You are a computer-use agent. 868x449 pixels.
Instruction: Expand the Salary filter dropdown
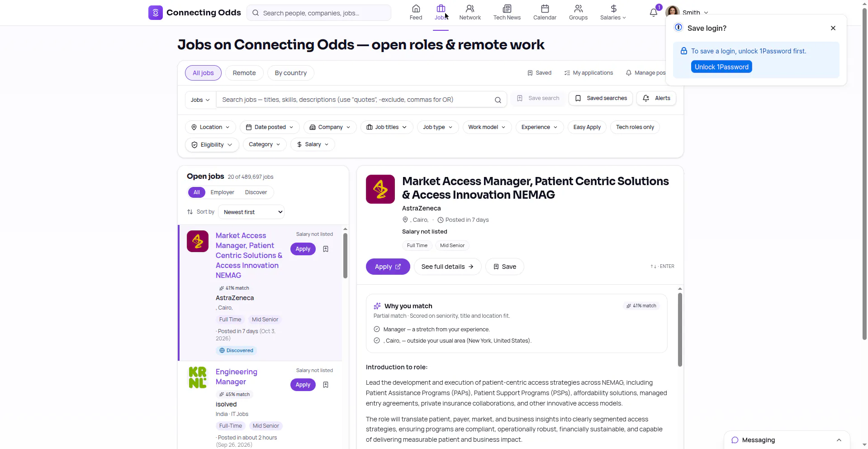pos(313,144)
